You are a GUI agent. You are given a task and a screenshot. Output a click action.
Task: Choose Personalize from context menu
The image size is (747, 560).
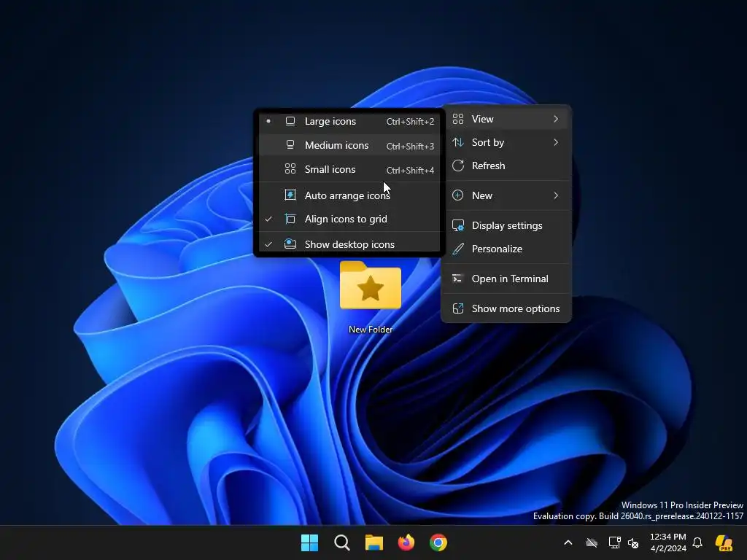pos(506,249)
